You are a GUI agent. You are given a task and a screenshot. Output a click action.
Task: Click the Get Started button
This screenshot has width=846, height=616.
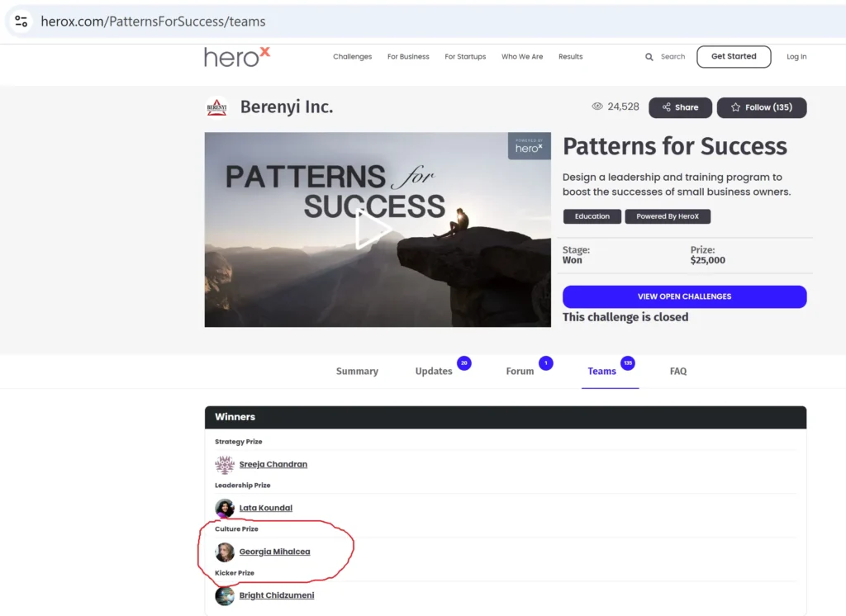tap(734, 57)
